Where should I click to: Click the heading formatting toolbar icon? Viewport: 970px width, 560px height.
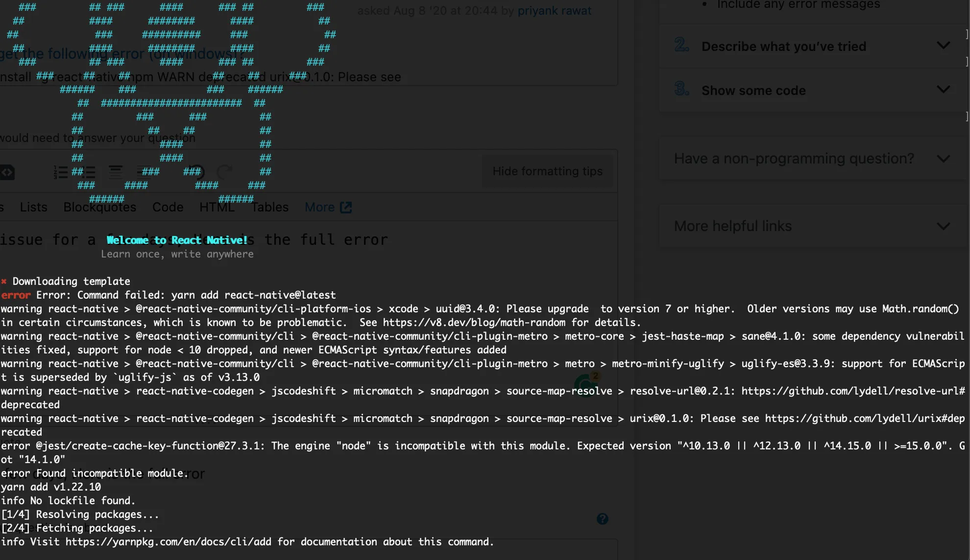116,172
